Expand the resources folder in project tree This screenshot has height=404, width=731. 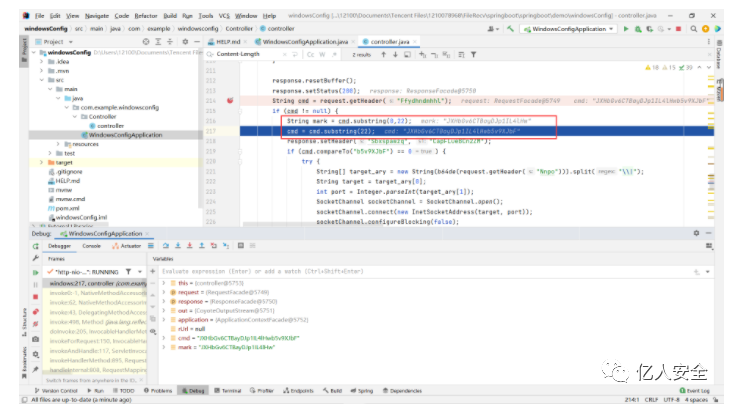[x=58, y=144]
